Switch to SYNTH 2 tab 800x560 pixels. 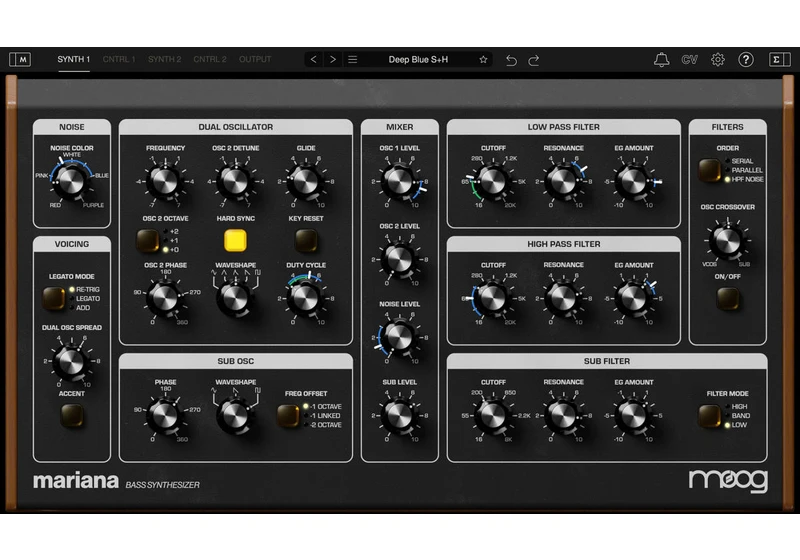point(164,59)
